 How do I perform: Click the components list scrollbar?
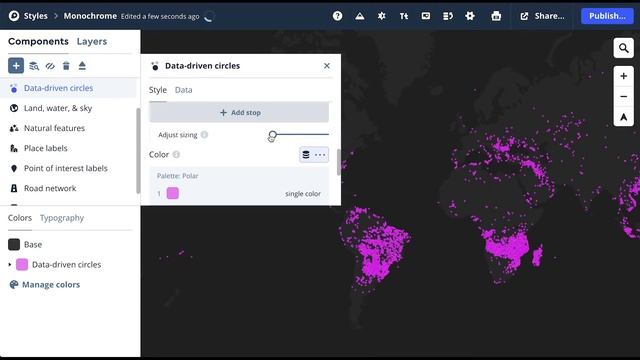138,151
